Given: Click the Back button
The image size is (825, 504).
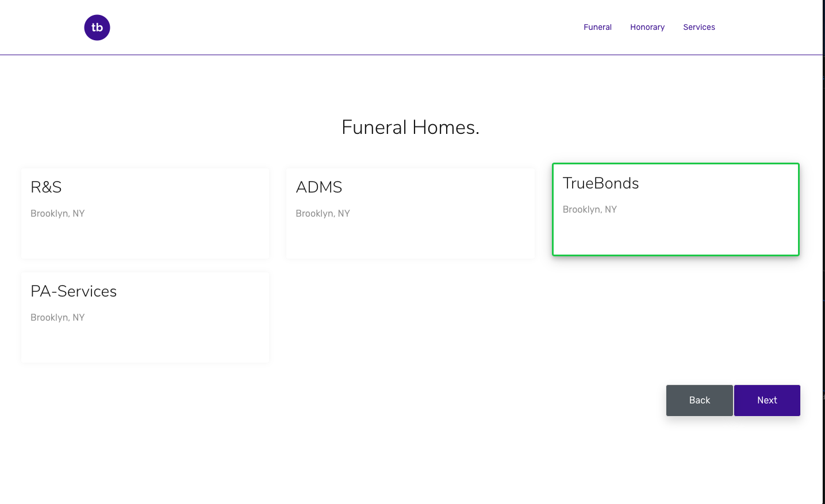Looking at the screenshot, I should [700, 401].
